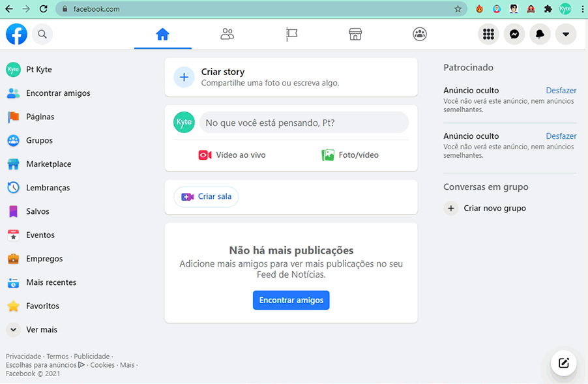This screenshot has width=588, height=384.
Task: Click browser forward arrow
Action: [x=26, y=8]
